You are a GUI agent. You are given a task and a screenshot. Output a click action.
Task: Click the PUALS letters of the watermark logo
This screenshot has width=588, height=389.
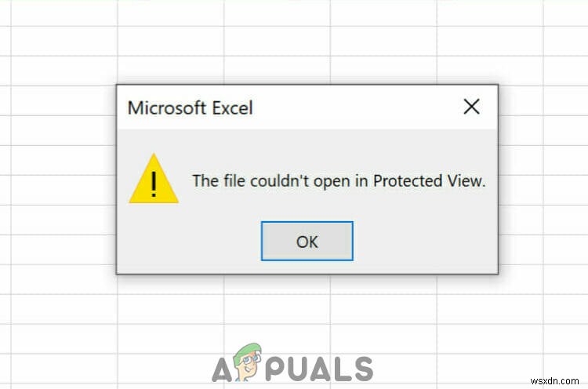click(319, 369)
